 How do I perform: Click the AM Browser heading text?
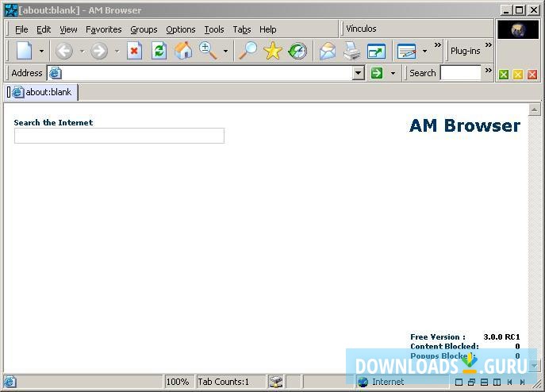465,125
